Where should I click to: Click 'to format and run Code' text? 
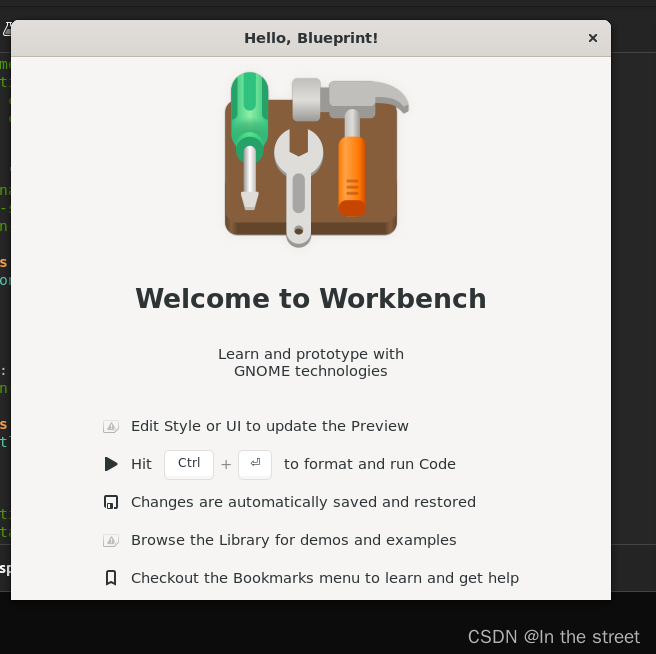370,464
